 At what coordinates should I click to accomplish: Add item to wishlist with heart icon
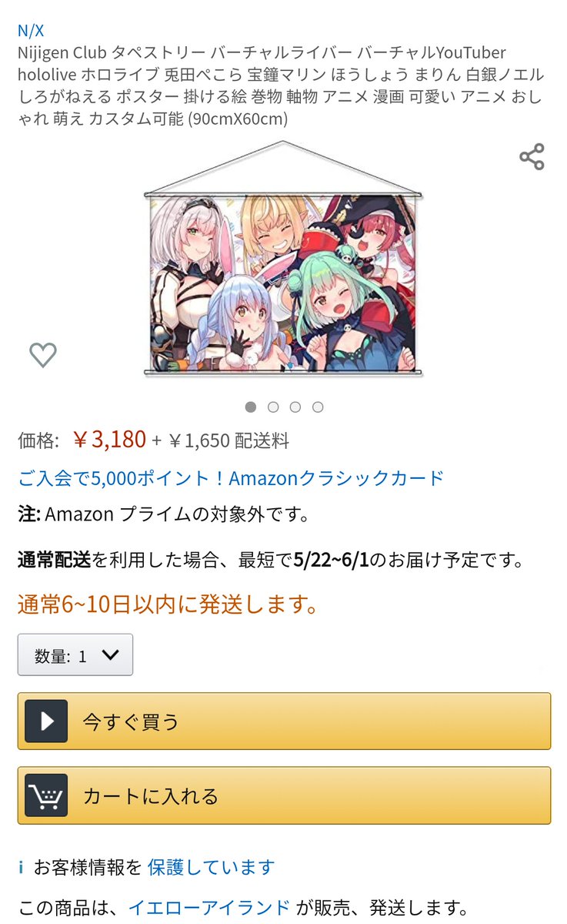43,355
